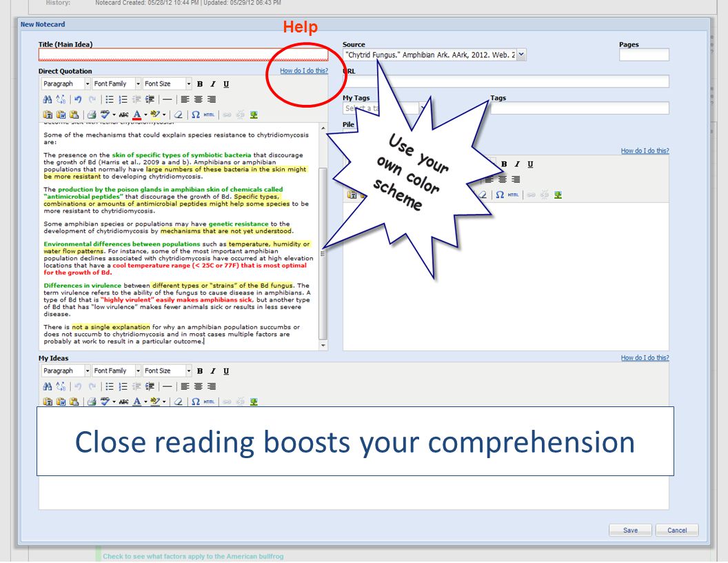Open HTML source editor in Direct Quotation
This screenshot has height=563, width=728.
pos(210,115)
